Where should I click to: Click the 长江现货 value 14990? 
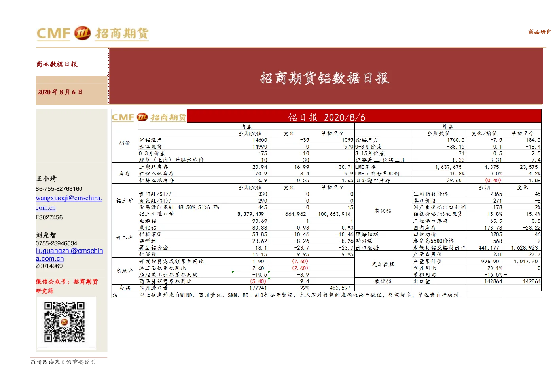tap(260, 147)
